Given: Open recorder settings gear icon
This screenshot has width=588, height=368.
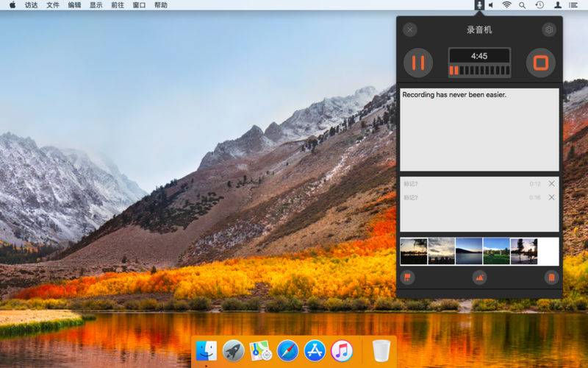Looking at the screenshot, I should click(549, 29).
